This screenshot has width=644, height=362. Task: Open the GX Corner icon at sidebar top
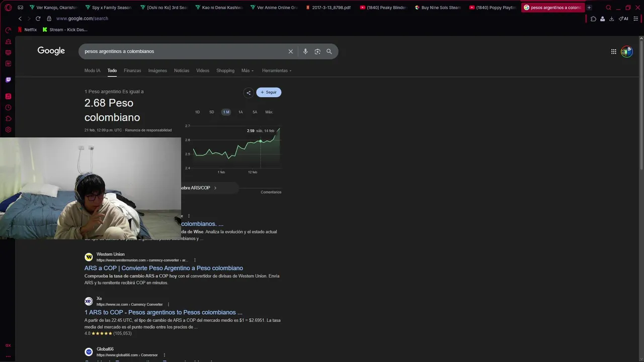(8, 30)
